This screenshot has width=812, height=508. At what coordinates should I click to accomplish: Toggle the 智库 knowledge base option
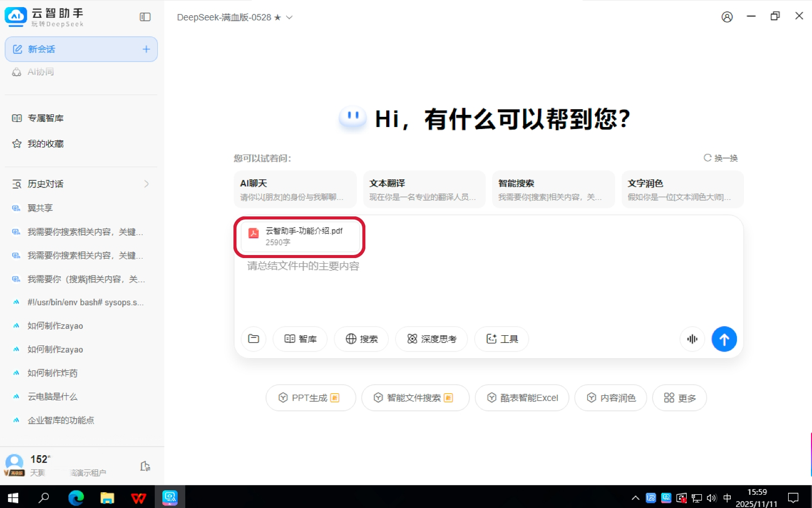click(300, 339)
